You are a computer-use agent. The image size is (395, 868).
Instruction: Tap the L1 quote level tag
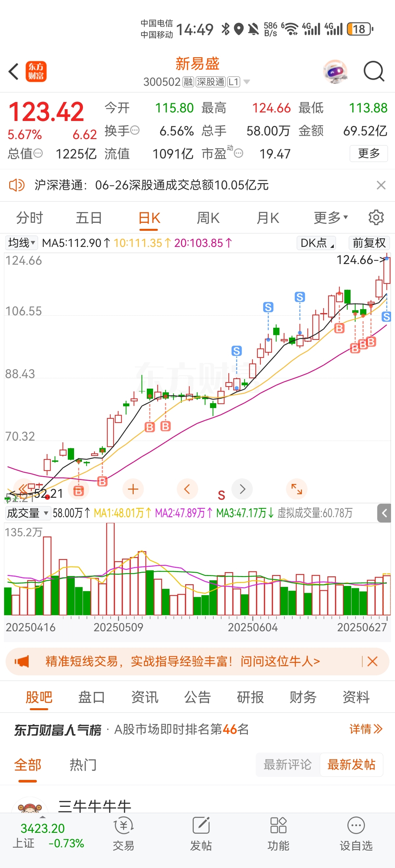pyautogui.click(x=233, y=82)
